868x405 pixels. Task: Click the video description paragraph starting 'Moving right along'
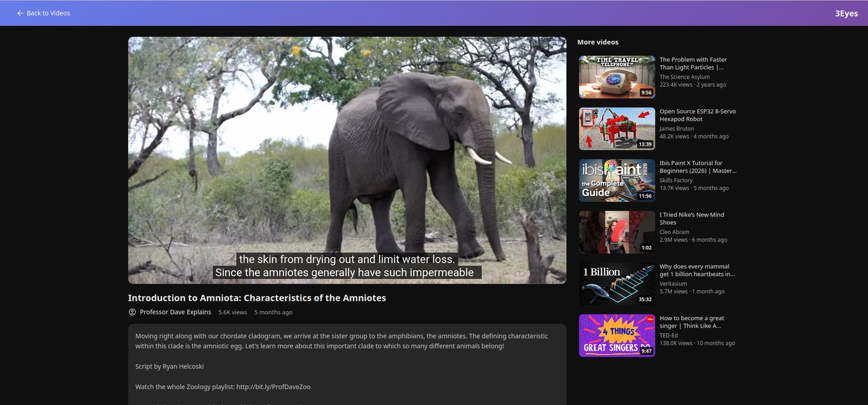341,341
